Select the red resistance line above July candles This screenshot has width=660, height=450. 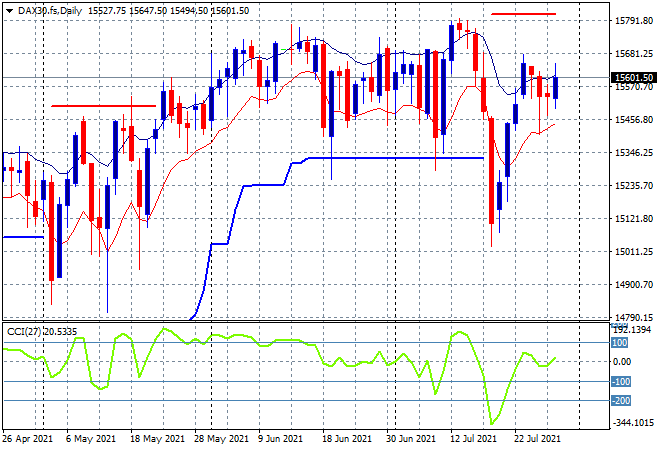[x=524, y=14]
